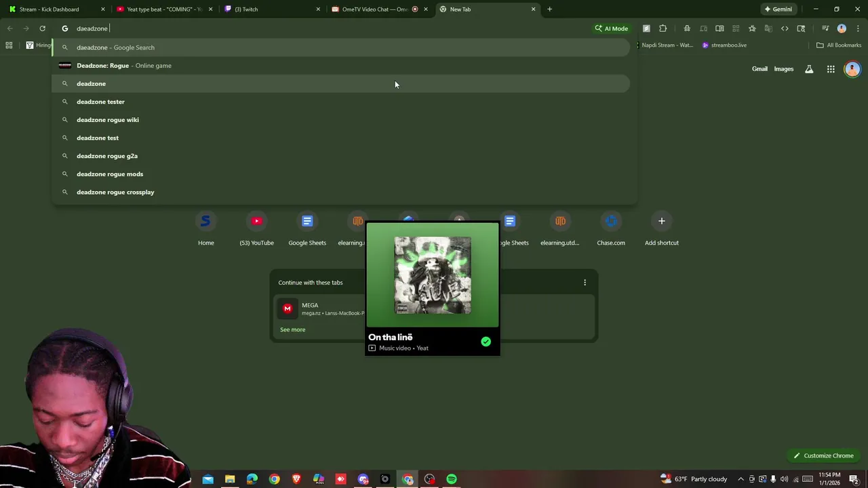868x488 pixels.
Task: Open the Home shortcut tile
Action: tap(205, 229)
